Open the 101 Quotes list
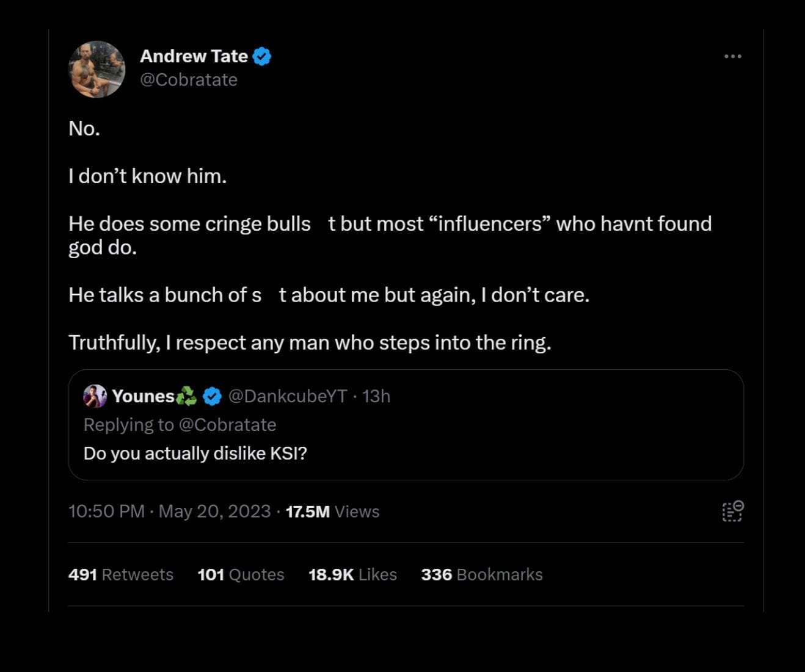 [x=241, y=574]
